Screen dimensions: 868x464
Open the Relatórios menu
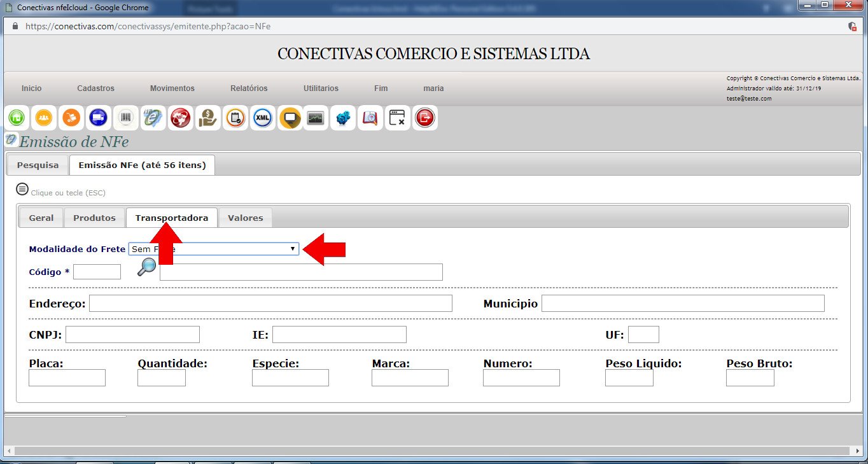249,88
